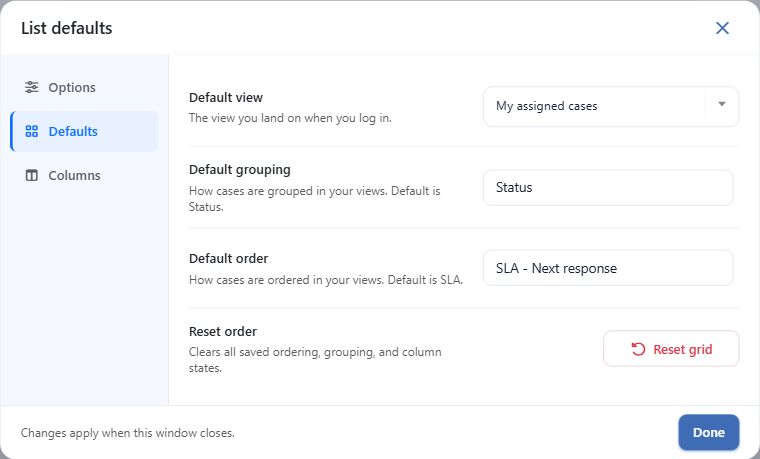Open the My assigned cases combo box
Screen dimensions: 760x459
pyautogui.click(x=611, y=107)
